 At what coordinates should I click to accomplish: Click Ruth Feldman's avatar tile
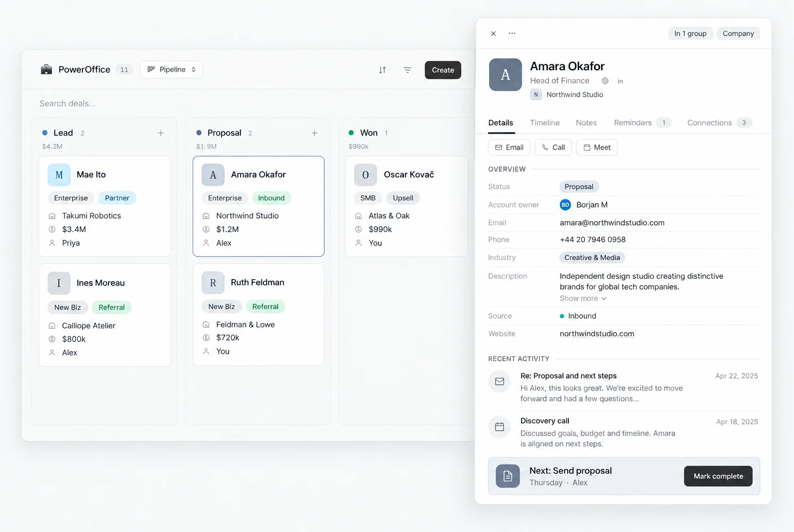click(x=213, y=282)
